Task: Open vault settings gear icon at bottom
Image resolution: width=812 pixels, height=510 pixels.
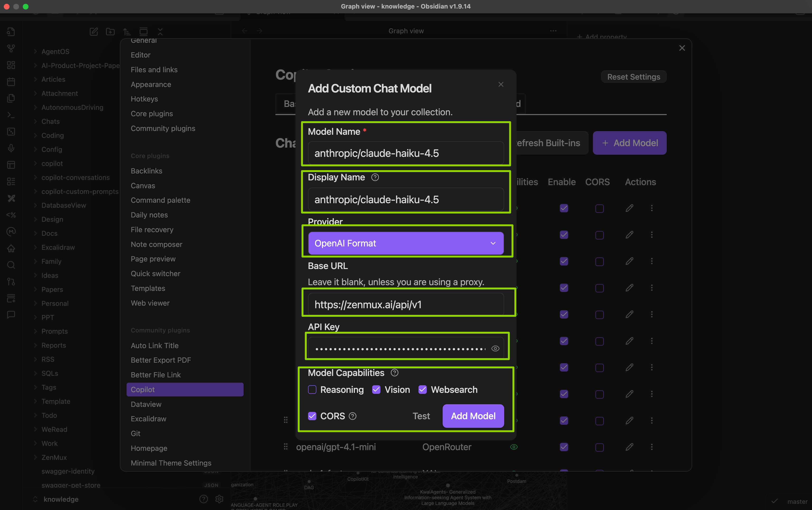Action: click(219, 499)
